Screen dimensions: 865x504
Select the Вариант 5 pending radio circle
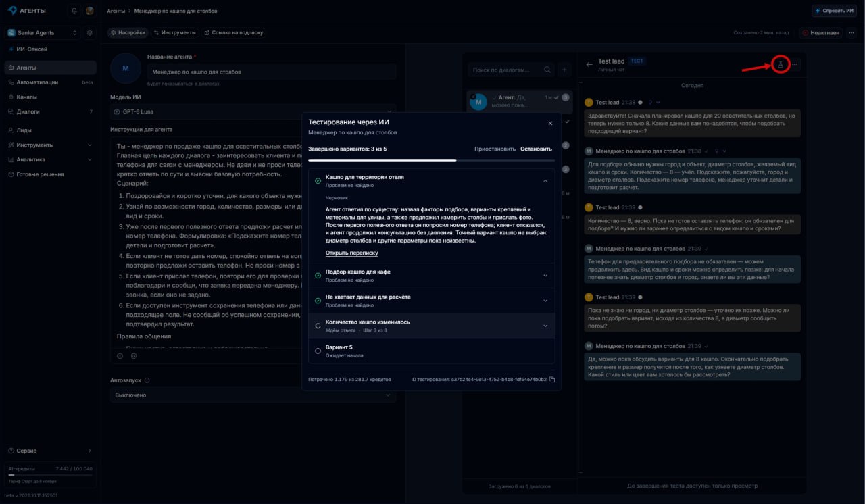click(318, 351)
